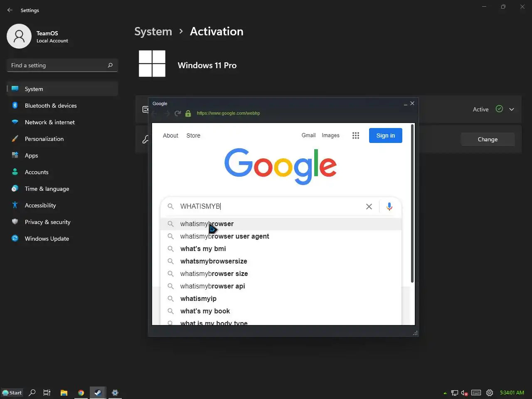This screenshot has width=532, height=399.
Task: Click the system tray gear icon
Action: (x=490, y=393)
